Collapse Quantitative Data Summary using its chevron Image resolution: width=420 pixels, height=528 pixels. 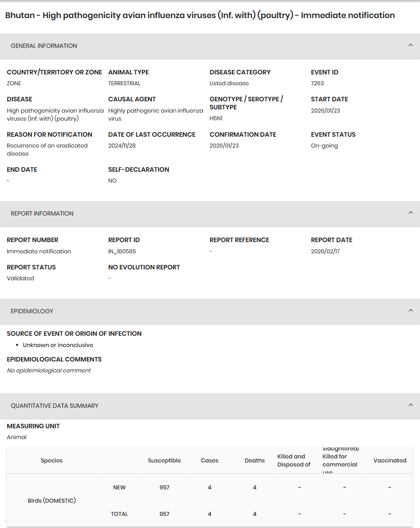click(410, 405)
